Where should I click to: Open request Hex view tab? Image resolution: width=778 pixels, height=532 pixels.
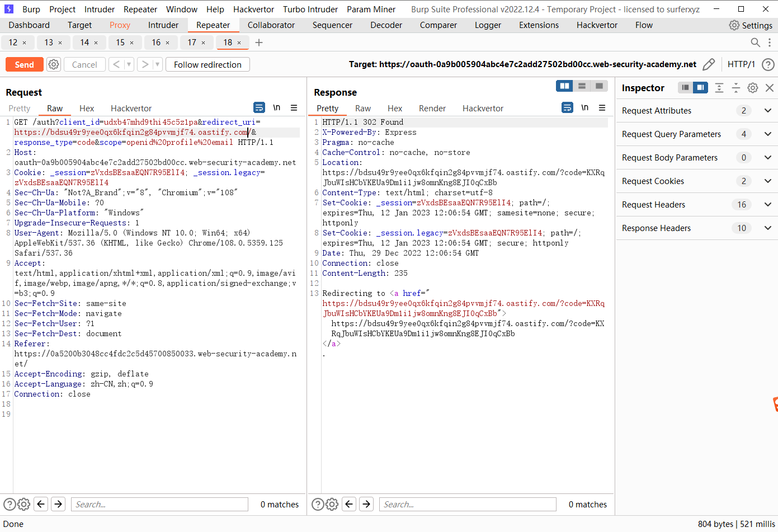(x=87, y=109)
